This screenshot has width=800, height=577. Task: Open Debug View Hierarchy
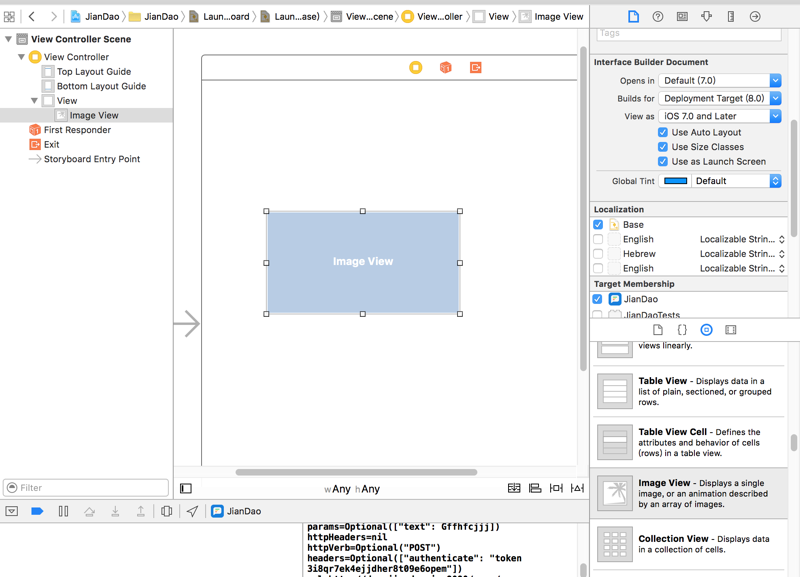(x=166, y=511)
